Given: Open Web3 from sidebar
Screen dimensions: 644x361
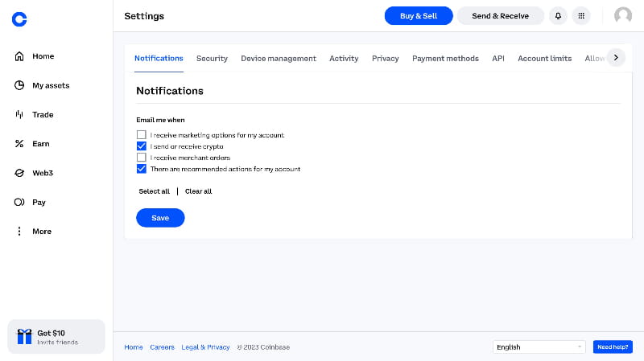Looking at the screenshot, I should [x=42, y=173].
